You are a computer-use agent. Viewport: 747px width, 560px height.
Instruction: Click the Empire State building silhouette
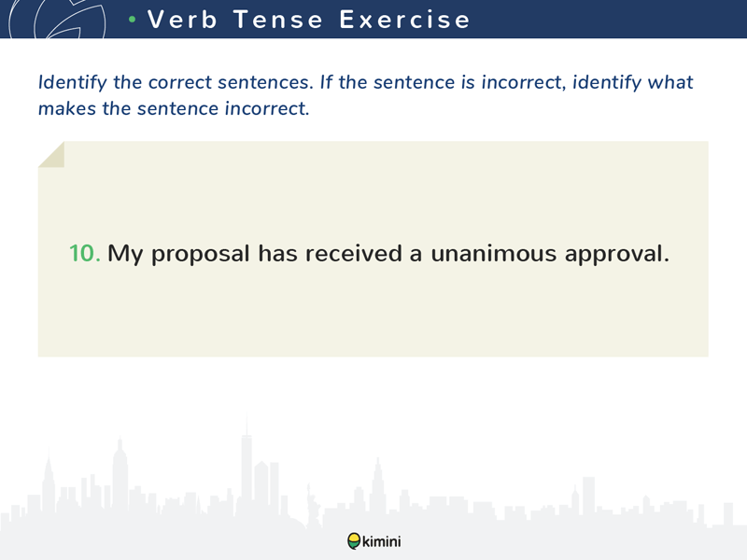coord(120,474)
